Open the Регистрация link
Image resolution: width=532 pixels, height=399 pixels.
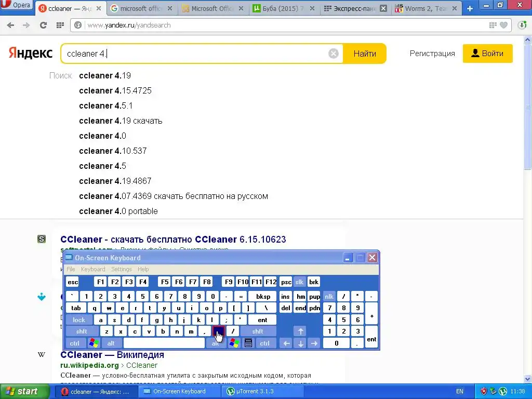(x=432, y=54)
